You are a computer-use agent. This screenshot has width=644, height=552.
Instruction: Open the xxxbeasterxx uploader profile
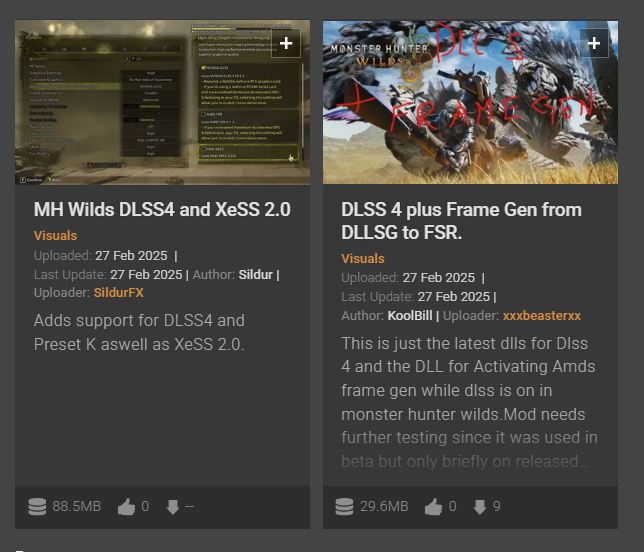[x=542, y=315]
